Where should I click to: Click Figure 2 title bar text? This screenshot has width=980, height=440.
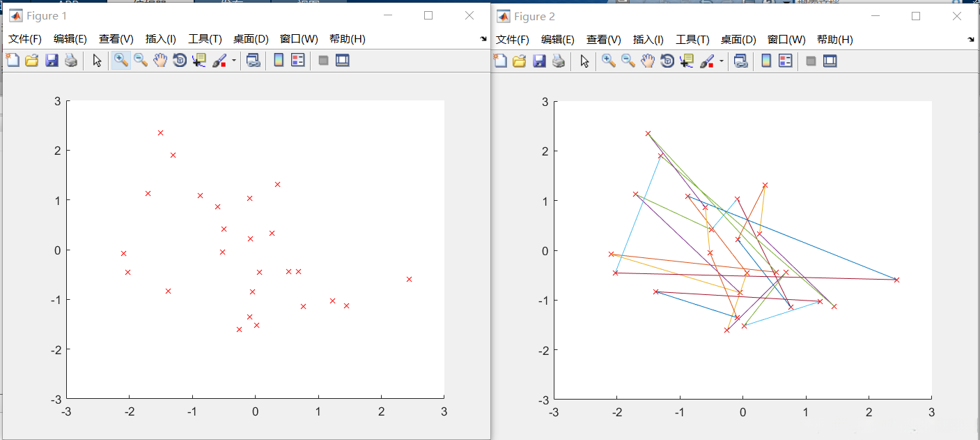click(x=534, y=16)
